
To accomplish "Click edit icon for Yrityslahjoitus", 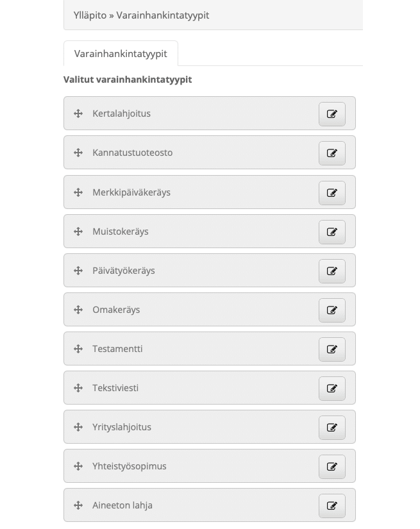I will (332, 428).
